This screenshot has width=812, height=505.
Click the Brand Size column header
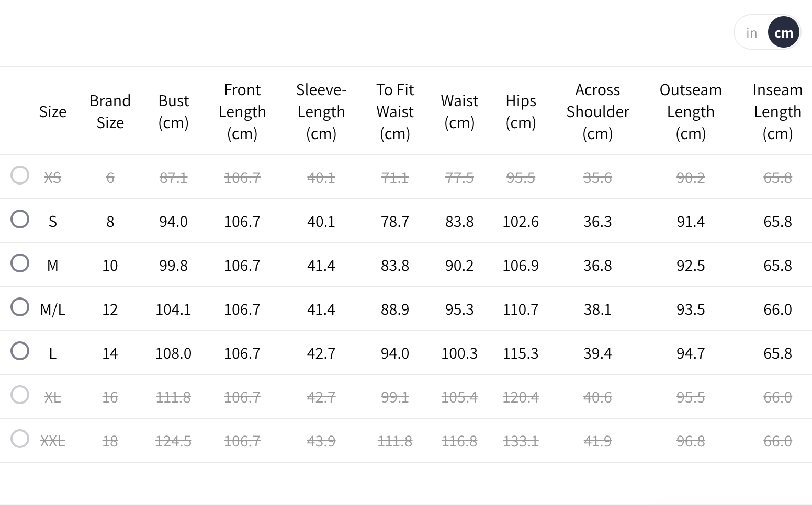(110, 111)
